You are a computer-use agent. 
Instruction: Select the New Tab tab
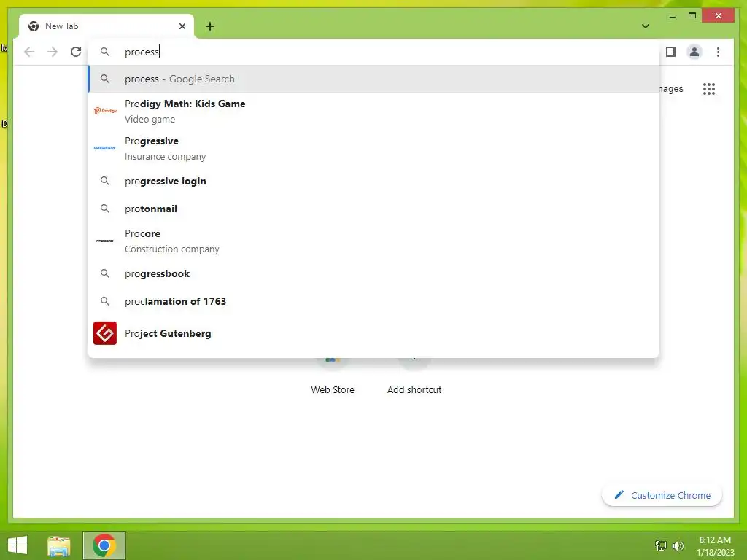(107, 26)
